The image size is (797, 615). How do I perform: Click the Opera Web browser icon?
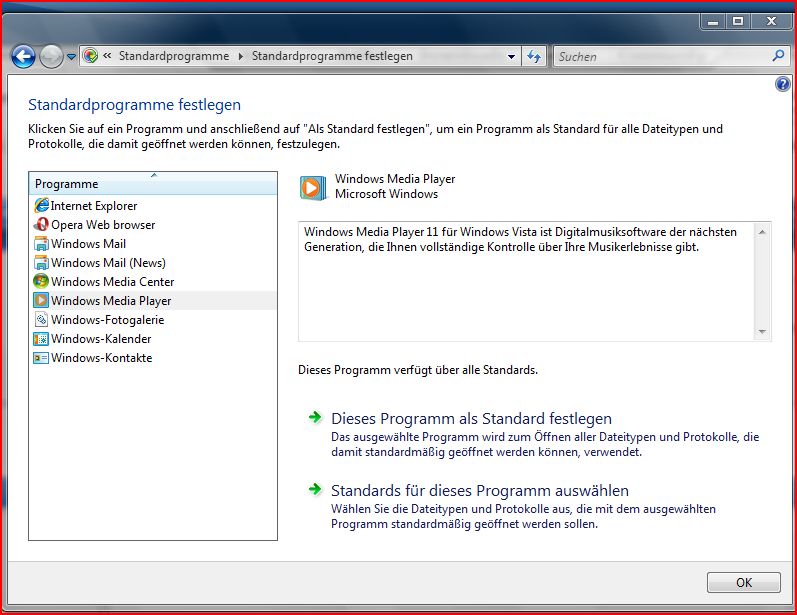pos(41,224)
